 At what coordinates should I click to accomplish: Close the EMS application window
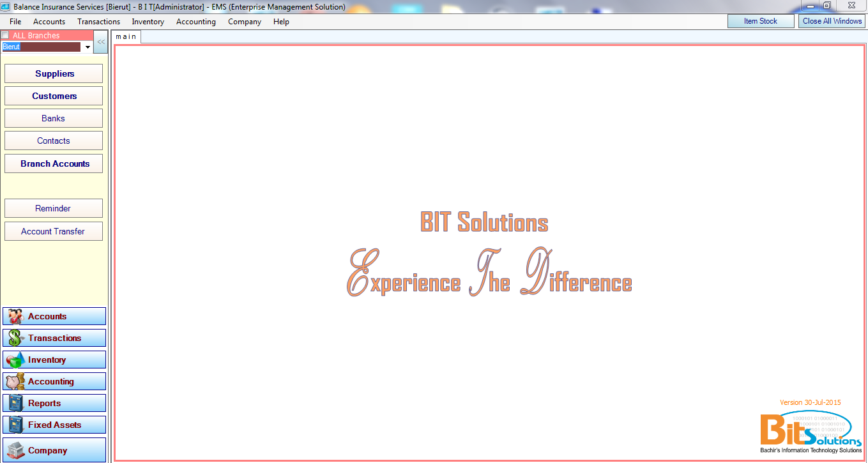click(x=851, y=5)
